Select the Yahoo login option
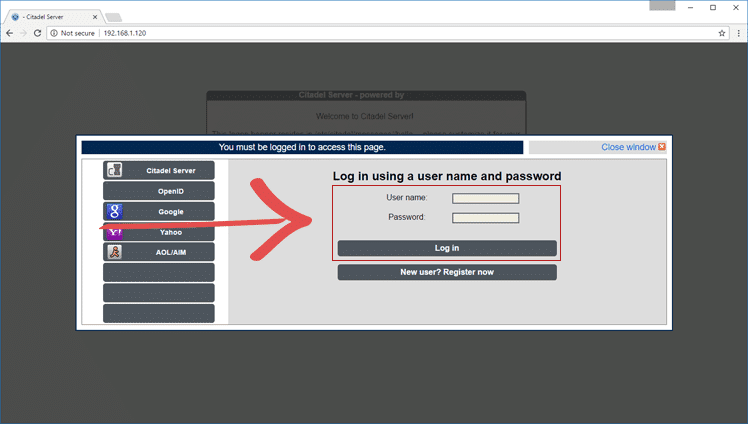 170,232
